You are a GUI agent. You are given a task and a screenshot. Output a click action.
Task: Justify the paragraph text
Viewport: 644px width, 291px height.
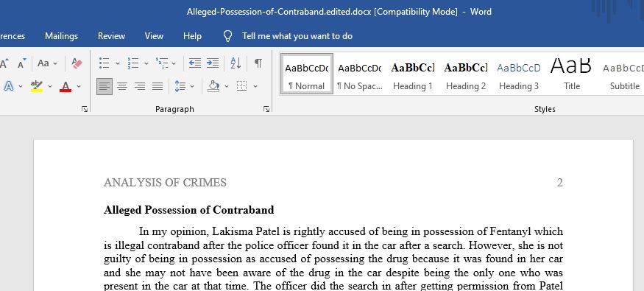click(x=158, y=86)
